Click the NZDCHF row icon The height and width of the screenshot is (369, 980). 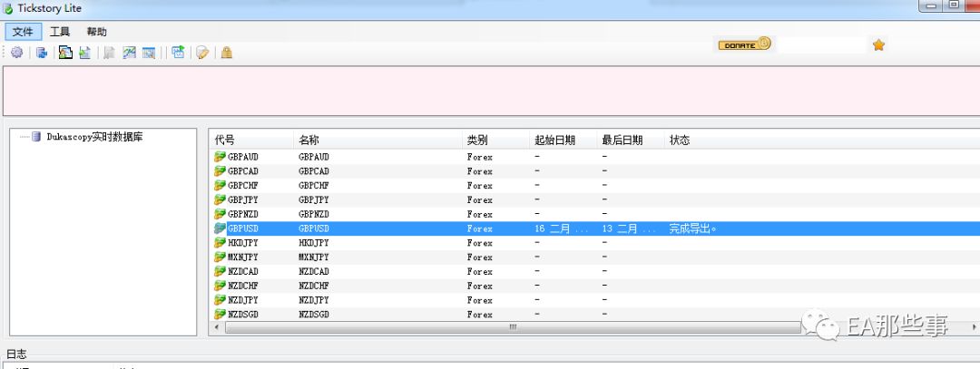click(220, 286)
